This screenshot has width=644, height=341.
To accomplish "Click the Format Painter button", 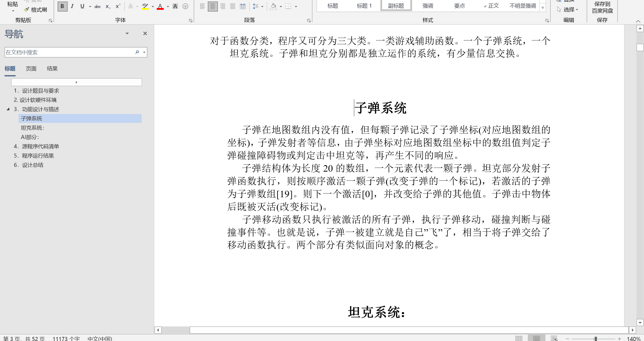I will coord(35,10).
